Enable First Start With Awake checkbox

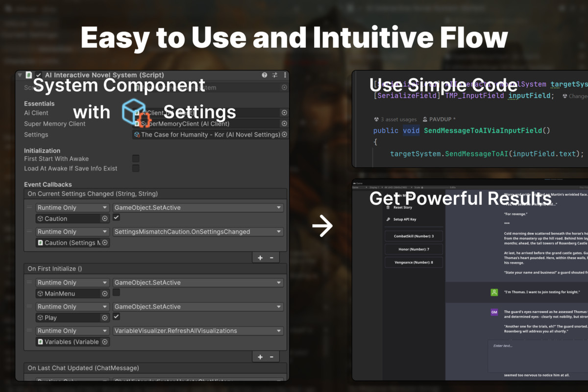pyautogui.click(x=136, y=159)
